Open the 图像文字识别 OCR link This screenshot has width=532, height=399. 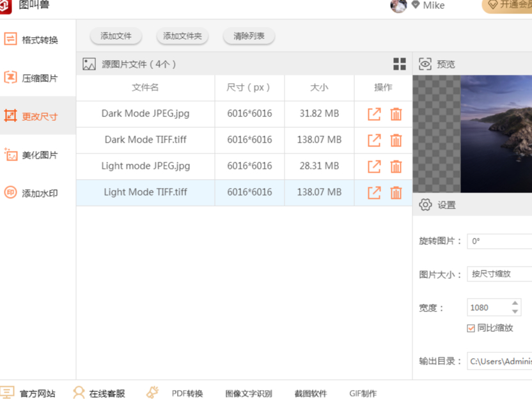point(249,394)
